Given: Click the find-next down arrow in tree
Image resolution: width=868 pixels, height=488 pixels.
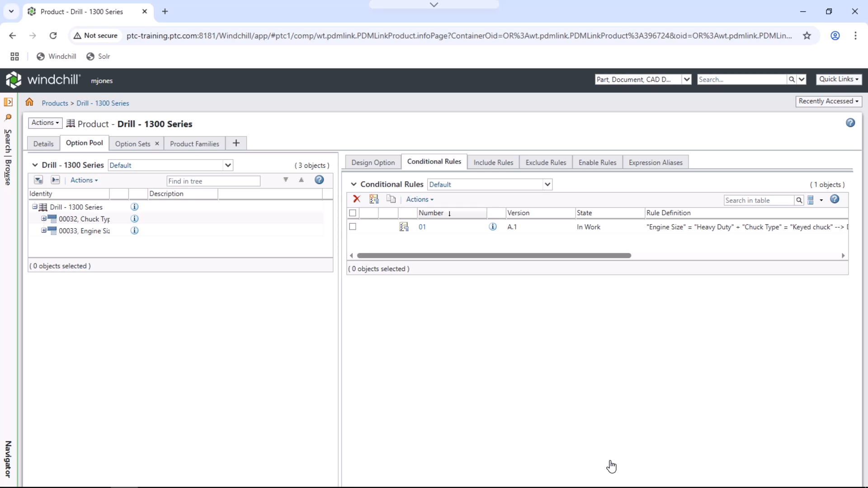Looking at the screenshot, I should (286, 180).
